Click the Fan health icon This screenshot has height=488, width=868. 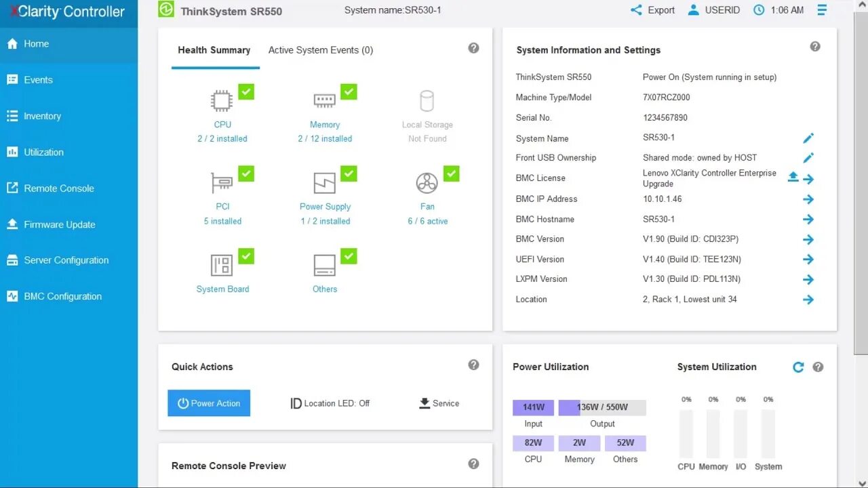pyautogui.click(x=427, y=183)
